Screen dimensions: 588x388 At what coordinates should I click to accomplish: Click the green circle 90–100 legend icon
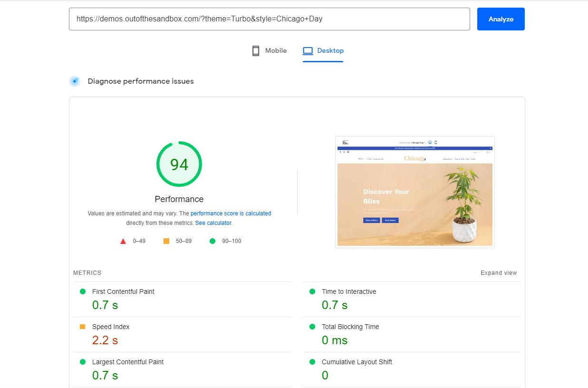(212, 241)
